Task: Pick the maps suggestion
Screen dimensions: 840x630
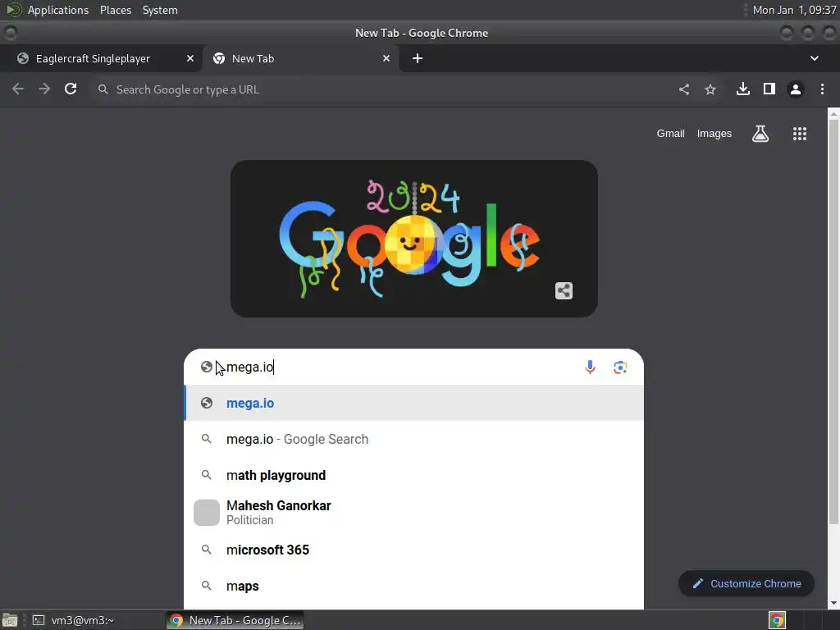Action: coord(413,586)
